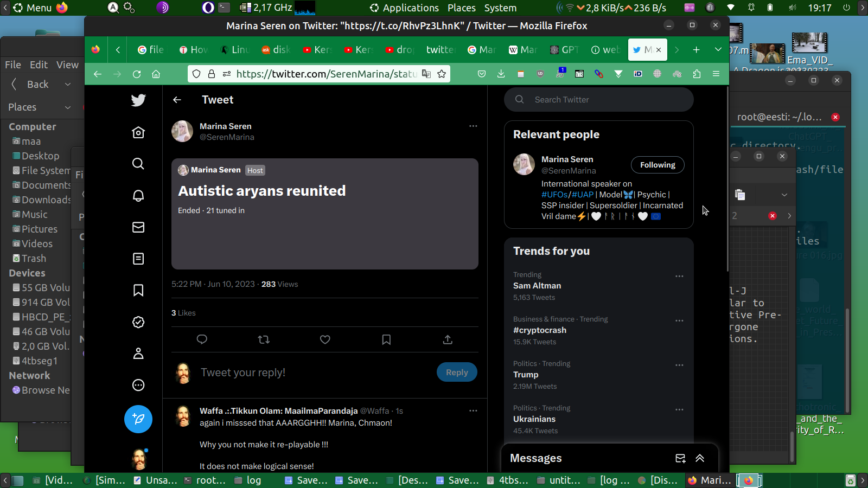Screen dimensions: 868x488
Task: Click Firefox back navigation arrow
Action: click(x=98, y=74)
